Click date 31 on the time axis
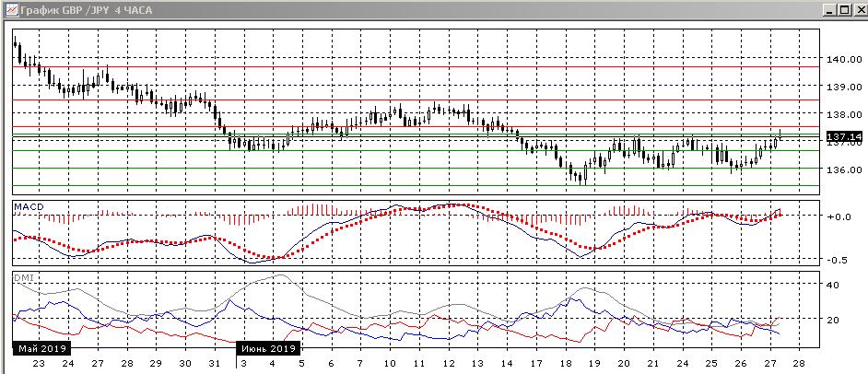Viewport: 868px width, 374px height. click(x=215, y=364)
